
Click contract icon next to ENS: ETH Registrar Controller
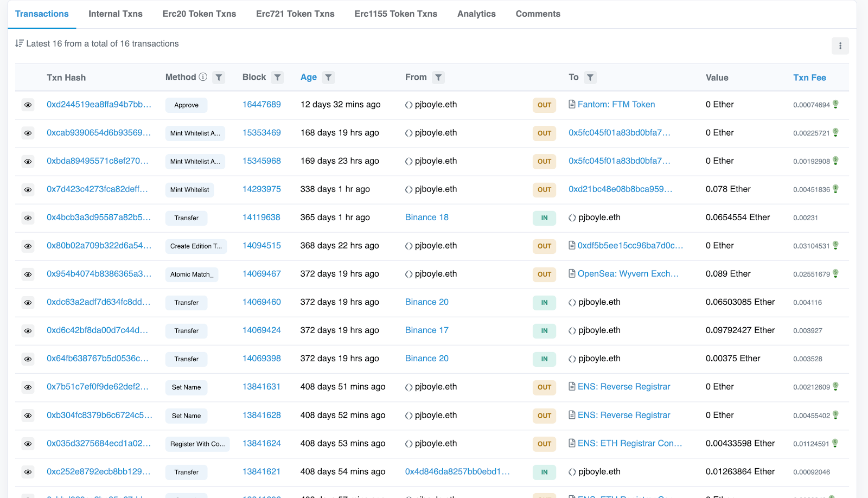[572, 443]
